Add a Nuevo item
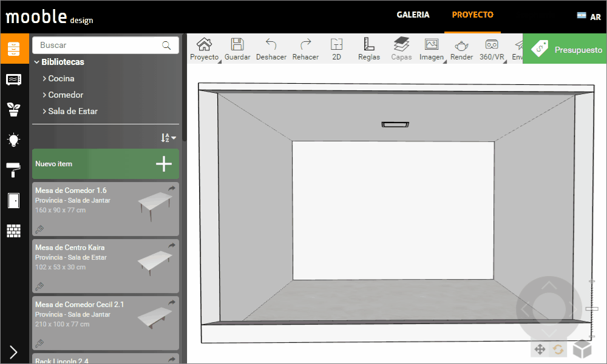This screenshot has width=607, height=364. (105, 164)
